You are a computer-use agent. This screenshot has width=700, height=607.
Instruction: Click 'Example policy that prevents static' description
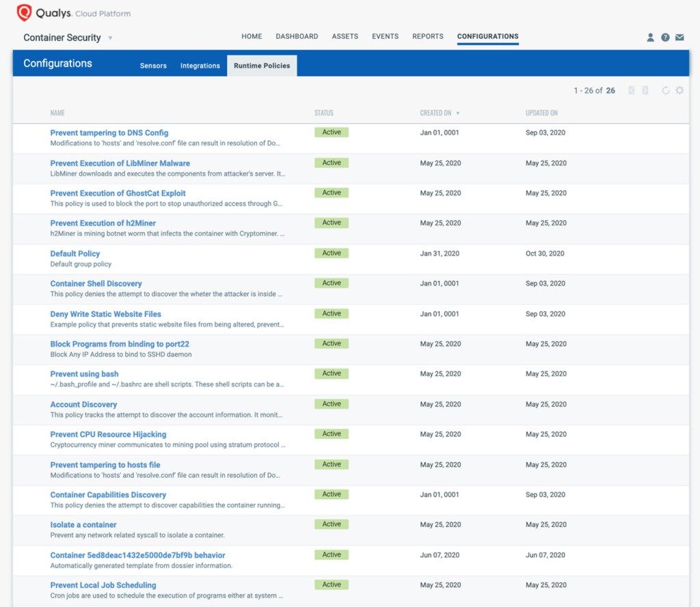click(167, 325)
